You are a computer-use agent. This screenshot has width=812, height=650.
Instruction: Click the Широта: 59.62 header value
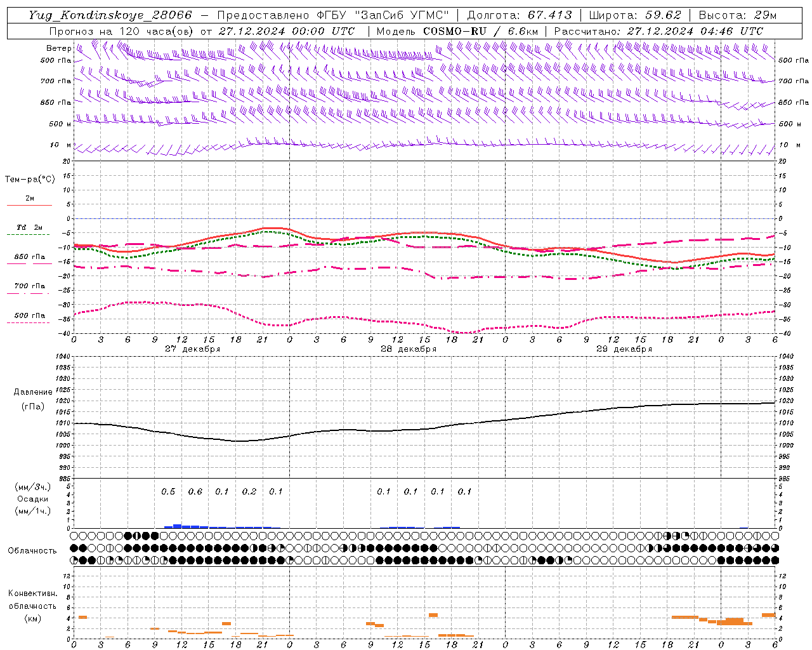635,15
